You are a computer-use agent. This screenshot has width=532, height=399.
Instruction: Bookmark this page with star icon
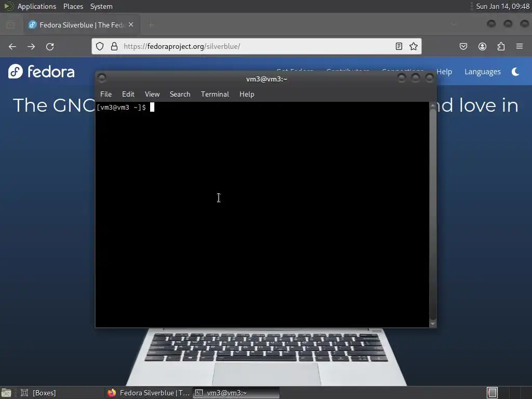413,46
